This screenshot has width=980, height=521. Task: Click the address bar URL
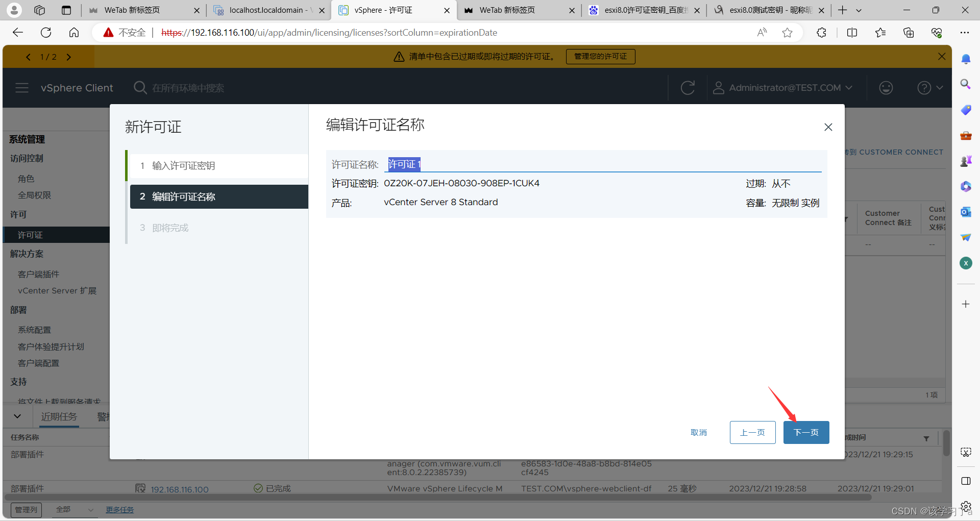click(329, 33)
